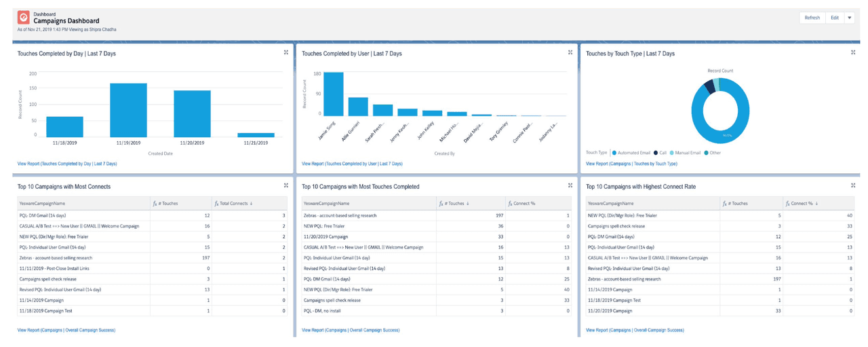This screenshot has height=347, width=868.
Task: Expand Top 10 Campaigns with Highest Connect Rate
Action: point(853,185)
